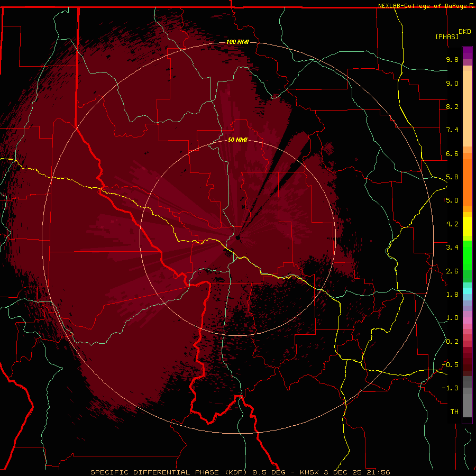Click the 3.4 legend value

(x=452, y=248)
